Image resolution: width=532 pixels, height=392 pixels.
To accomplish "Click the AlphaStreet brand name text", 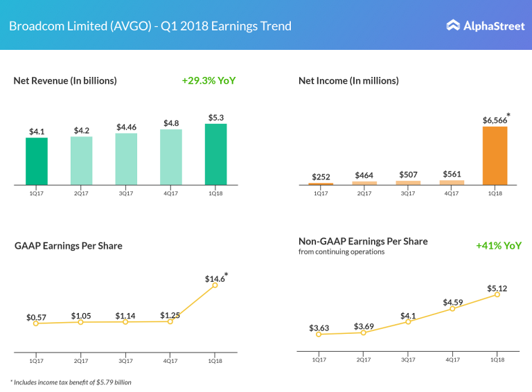I will [x=492, y=26].
